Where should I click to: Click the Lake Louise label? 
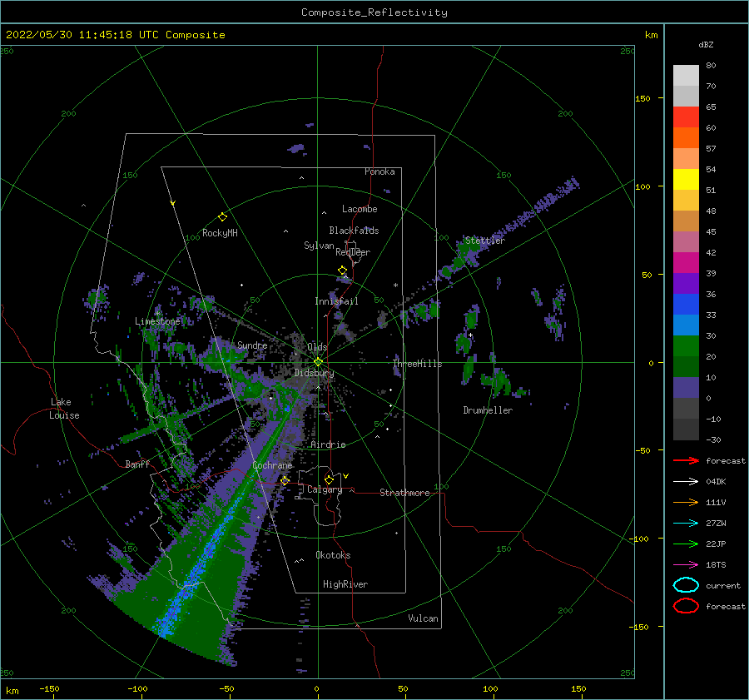coord(64,409)
